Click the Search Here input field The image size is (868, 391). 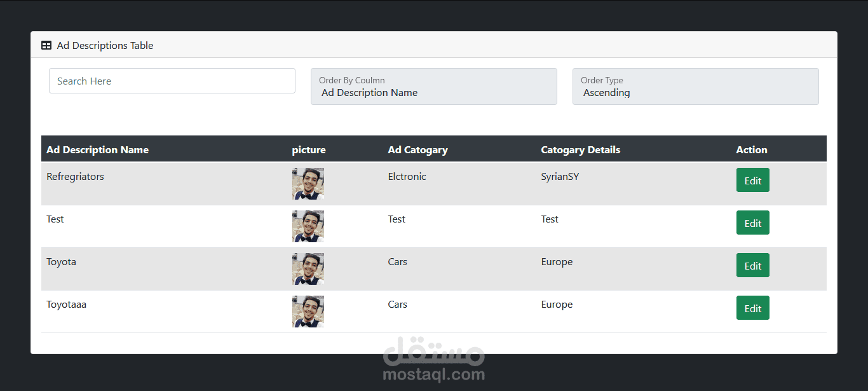pyautogui.click(x=172, y=81)
